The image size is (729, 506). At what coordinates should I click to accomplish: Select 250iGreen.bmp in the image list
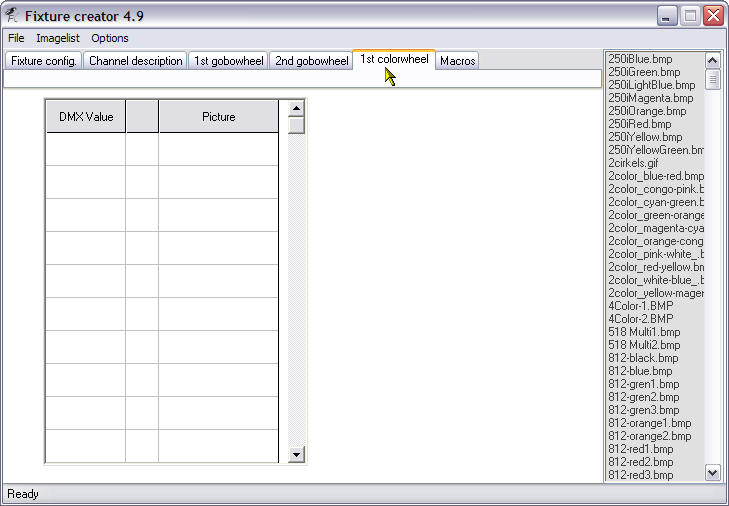click(x=644, y=72)
